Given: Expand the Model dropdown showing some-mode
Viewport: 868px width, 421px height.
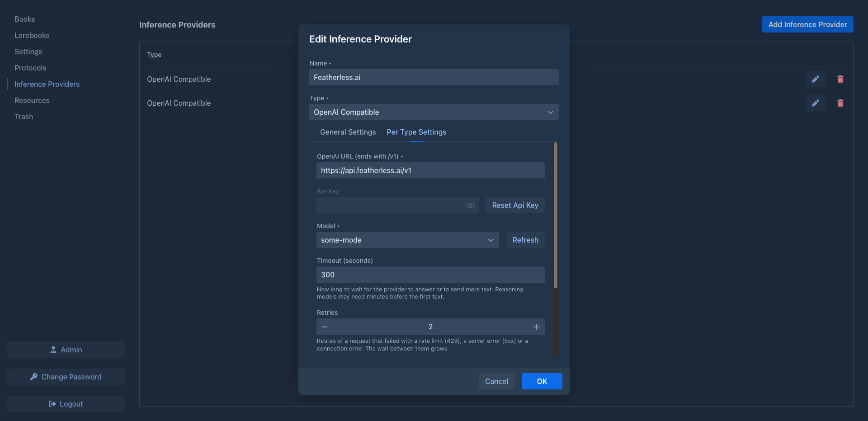Looking at the screenshot, I should click(407, 240).
